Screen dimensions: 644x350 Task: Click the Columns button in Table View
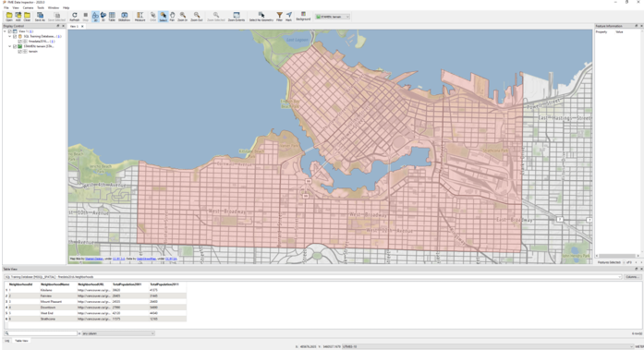click(x=632, y=277)
